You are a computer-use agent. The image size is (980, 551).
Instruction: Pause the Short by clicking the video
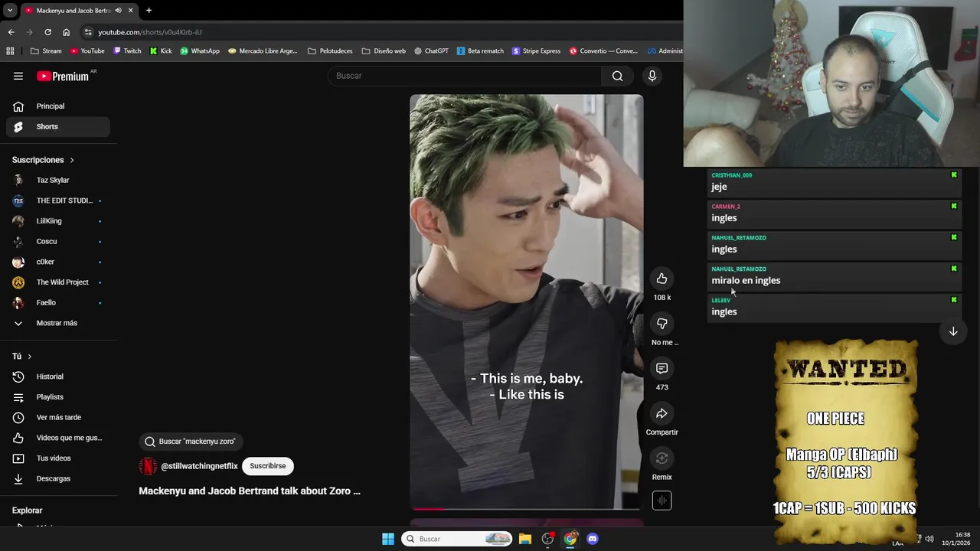tap(527, 302)
